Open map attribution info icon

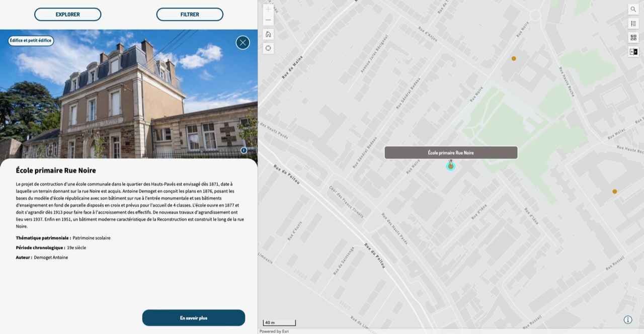coord(627,319)
